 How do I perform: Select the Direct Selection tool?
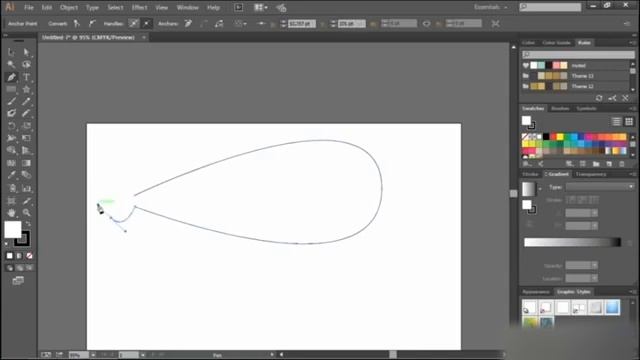[x=27, y=52]
